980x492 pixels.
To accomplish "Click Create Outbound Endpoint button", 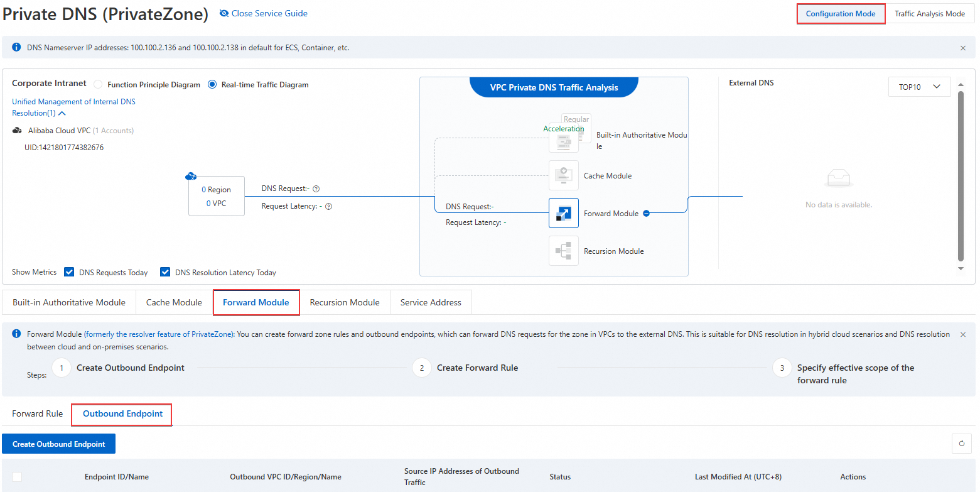I will point(59,444).
